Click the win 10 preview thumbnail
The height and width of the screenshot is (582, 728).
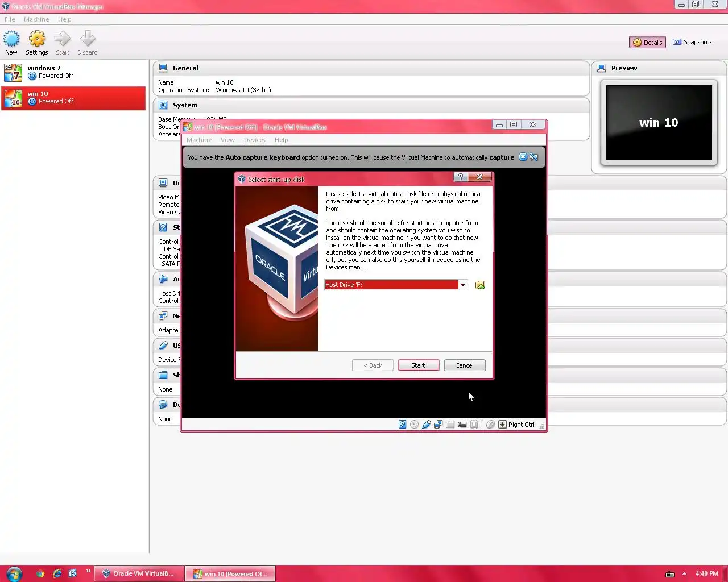tap(659, 123)
